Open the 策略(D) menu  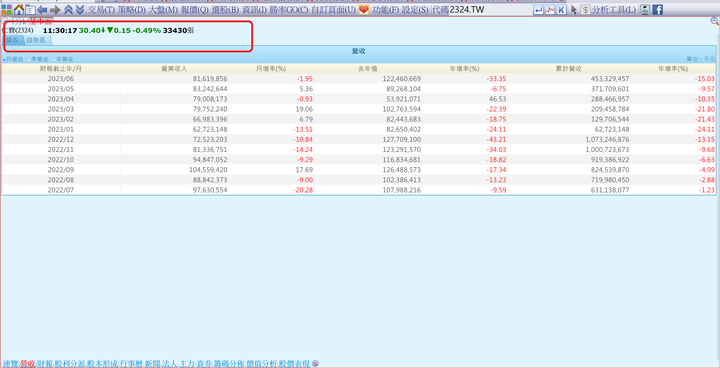[x=132, y=10]
